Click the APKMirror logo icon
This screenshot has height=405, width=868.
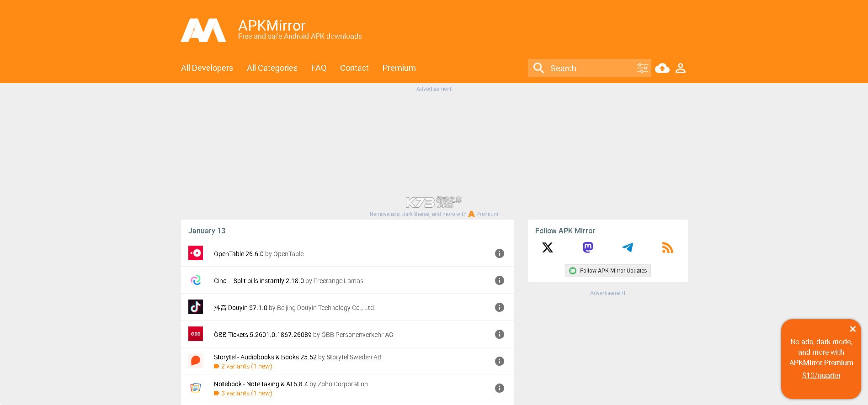(x=203, y=30)
